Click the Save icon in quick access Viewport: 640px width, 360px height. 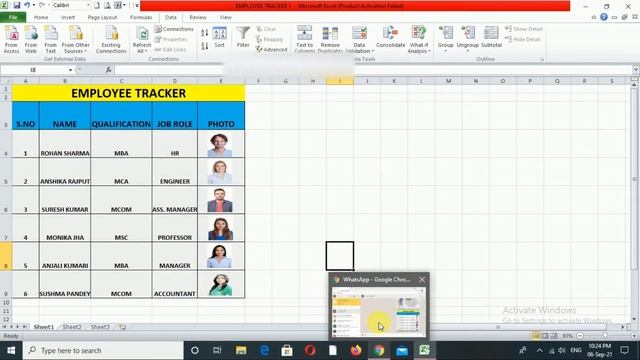(17, 5)
